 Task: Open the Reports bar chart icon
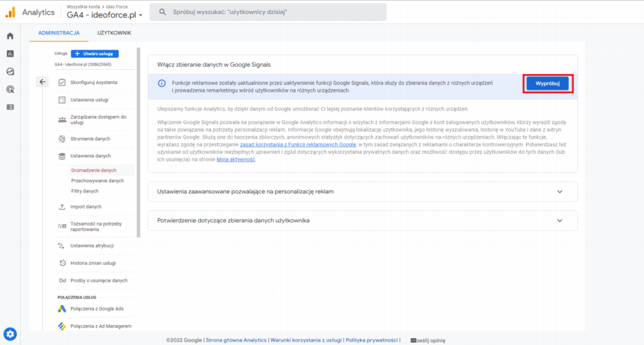[10, 54]
